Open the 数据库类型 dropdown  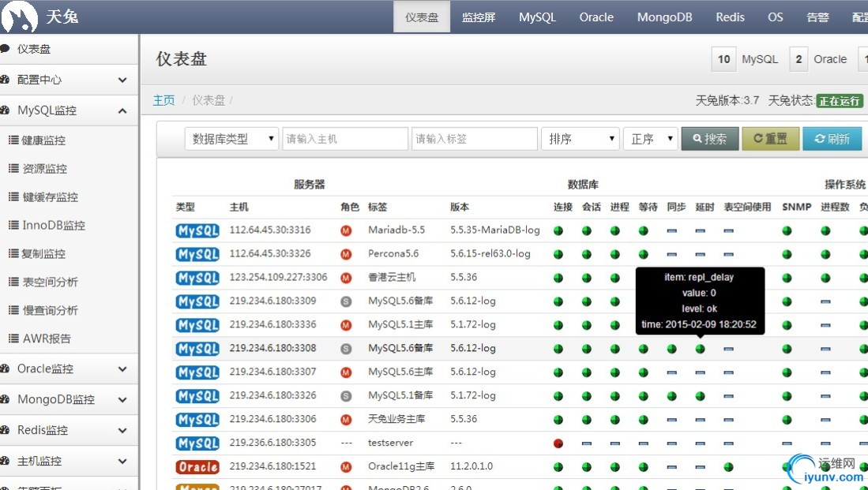tap(231, 139)
